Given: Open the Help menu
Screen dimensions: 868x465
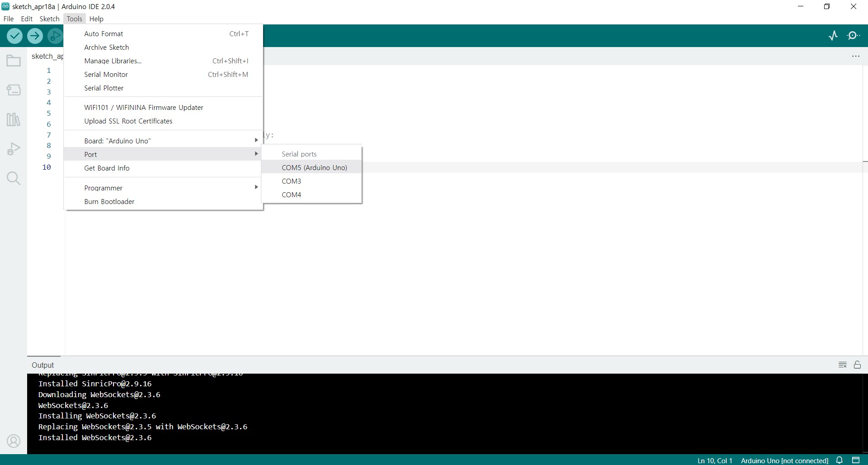Looking at the screenshot, I should [x=96, y=19].
